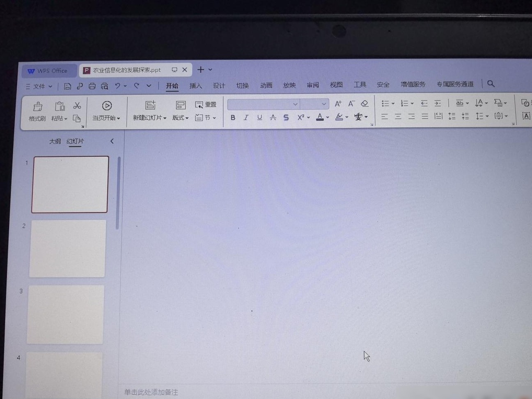Increase paragraph indent level
Viewport: 532px width, 399px height.
(438, 103)
